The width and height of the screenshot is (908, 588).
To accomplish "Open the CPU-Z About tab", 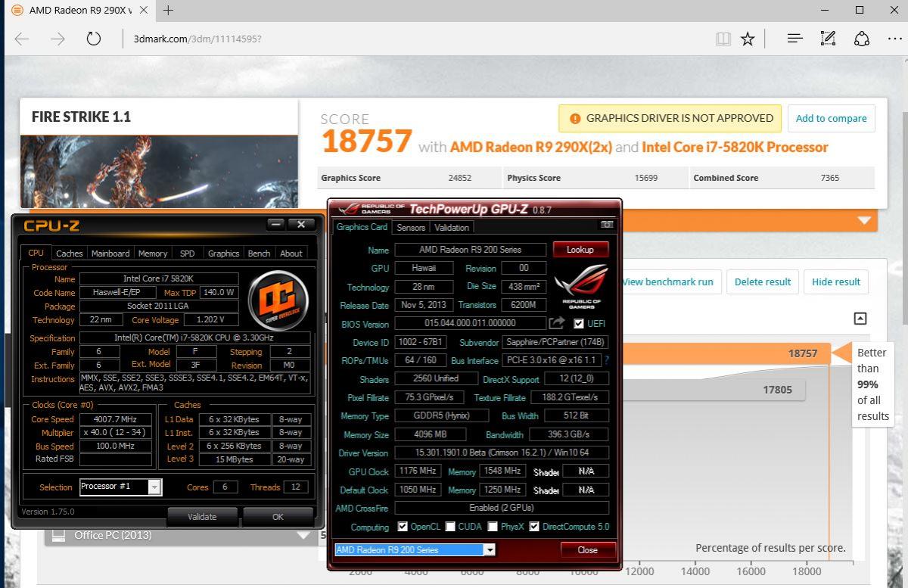I will pyautogui.click(x=291, y=254).
